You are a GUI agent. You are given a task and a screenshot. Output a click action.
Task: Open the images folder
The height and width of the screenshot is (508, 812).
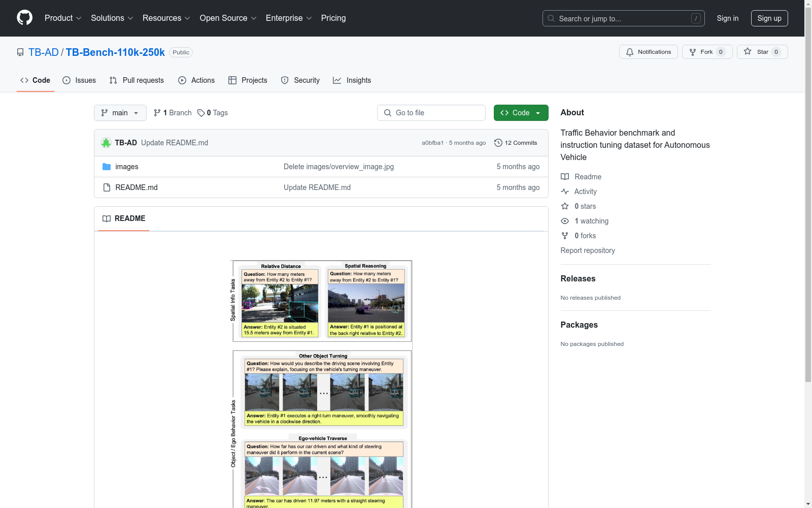pos(127,167)
